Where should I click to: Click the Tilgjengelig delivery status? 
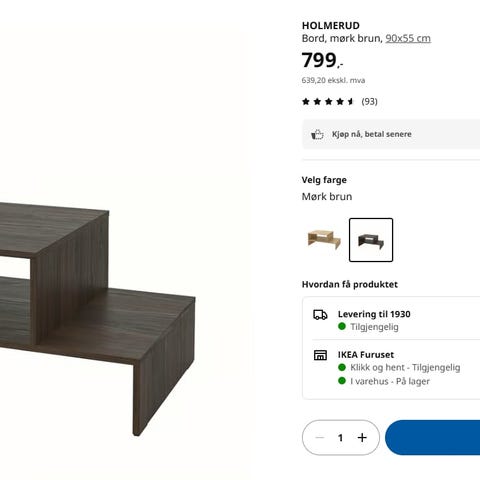point(374,327)
